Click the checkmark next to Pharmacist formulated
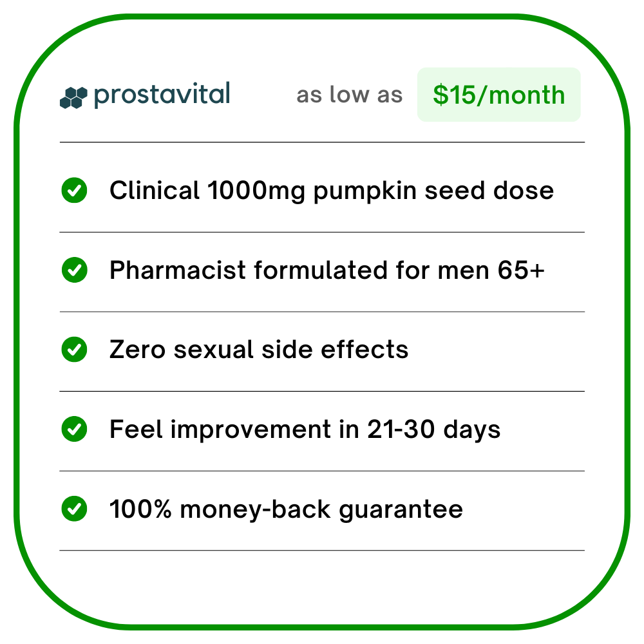Screen dimensions: 644x644 (x=74, y=270)
